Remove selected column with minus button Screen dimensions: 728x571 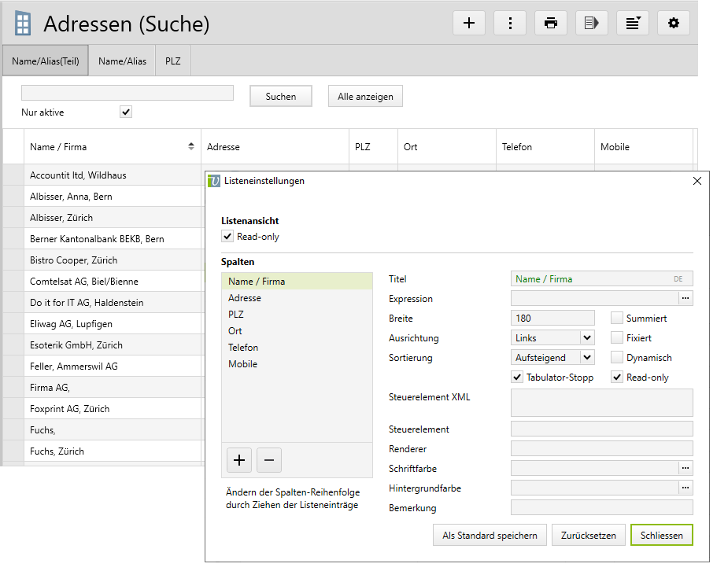click(x=268, y=460)
